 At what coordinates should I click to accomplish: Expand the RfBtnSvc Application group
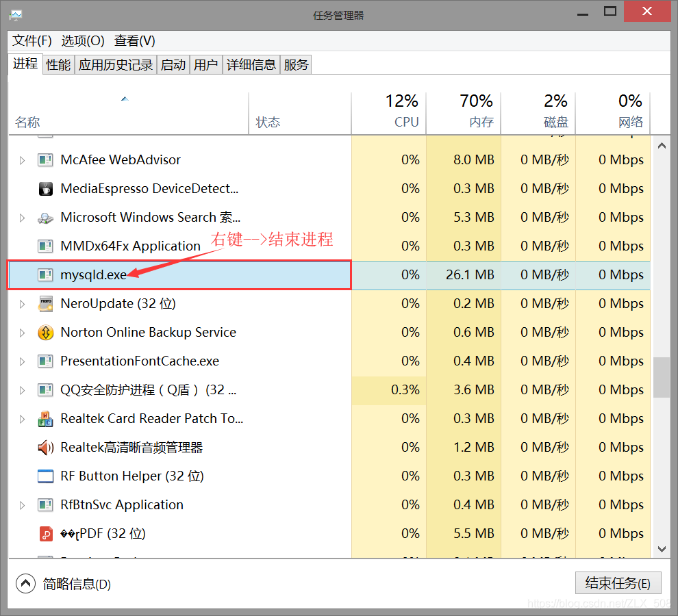(22, 505)
